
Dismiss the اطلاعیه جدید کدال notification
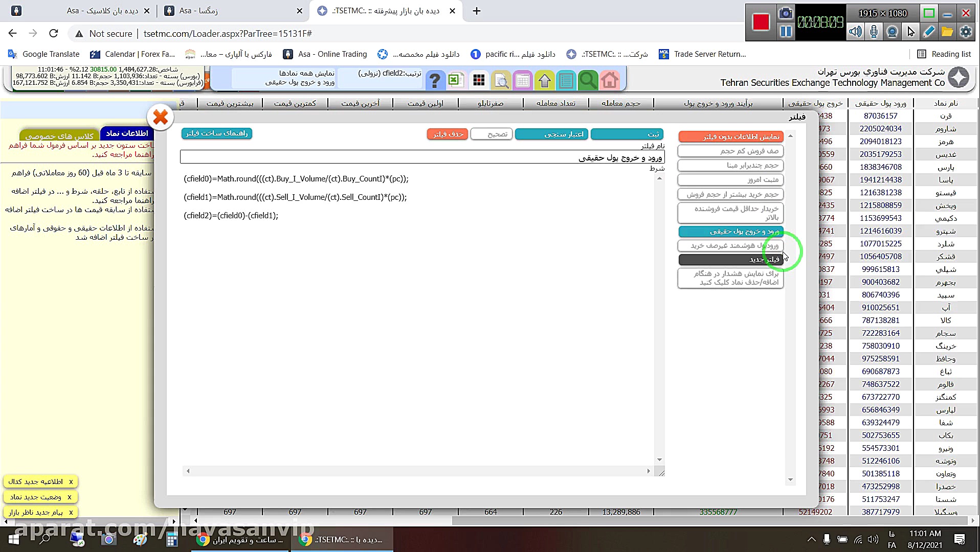pyautogui.click(x=71, y=482)
